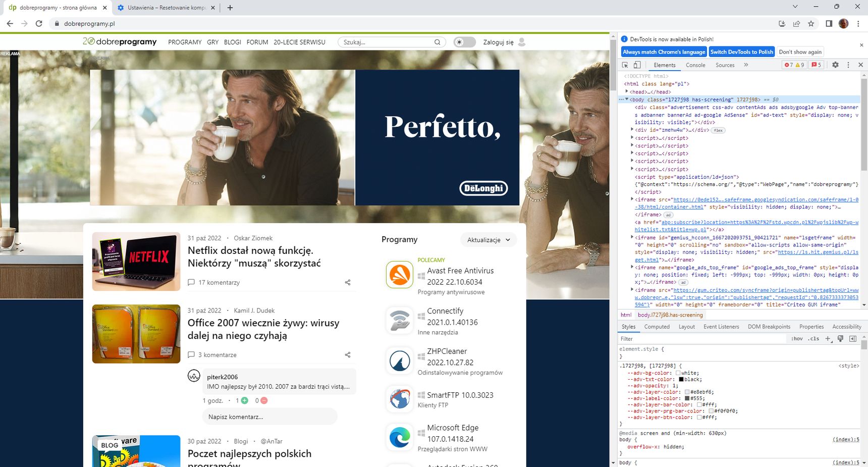Click the errors and warnings counter badge
Viewport: 868px width, 467px height.
point(794,65)
